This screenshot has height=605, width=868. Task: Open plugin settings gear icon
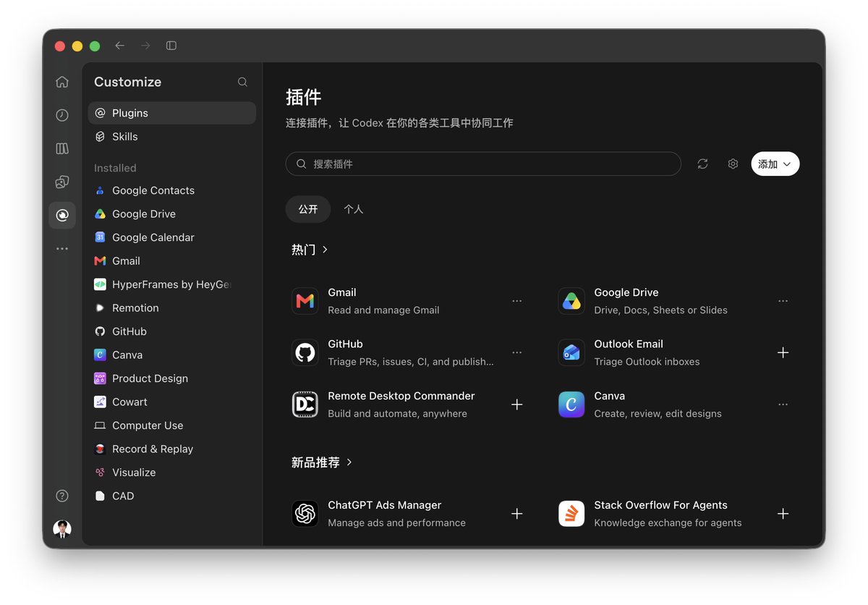(733, 164)
